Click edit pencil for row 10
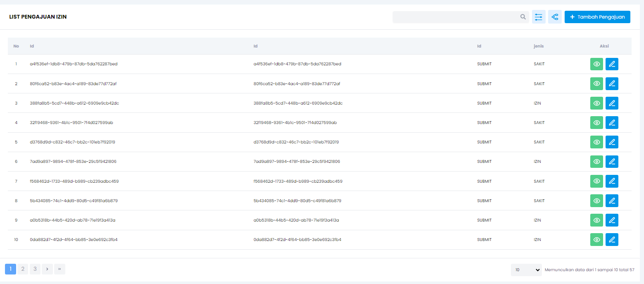Screen dimensions: 644x284 (x=612, y=240)
